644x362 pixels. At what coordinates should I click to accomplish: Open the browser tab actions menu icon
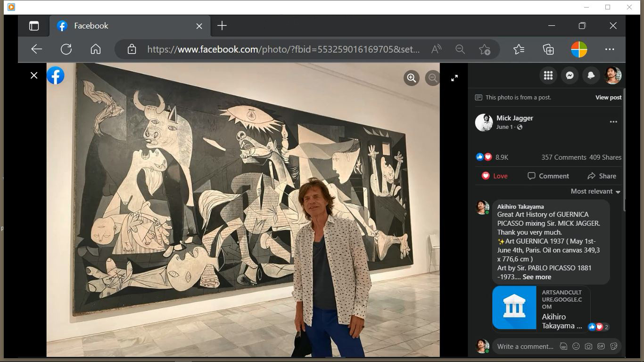(x=34, y=26)
